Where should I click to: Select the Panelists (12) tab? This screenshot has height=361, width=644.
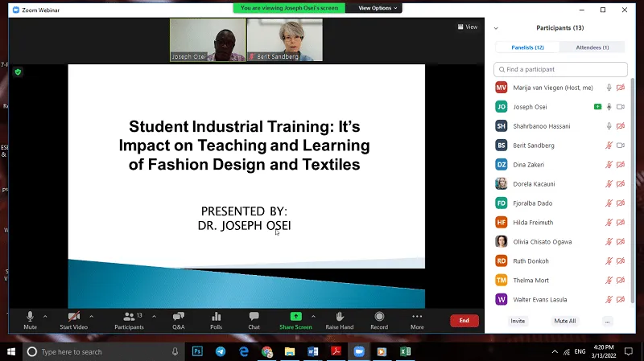click(527, 47)
